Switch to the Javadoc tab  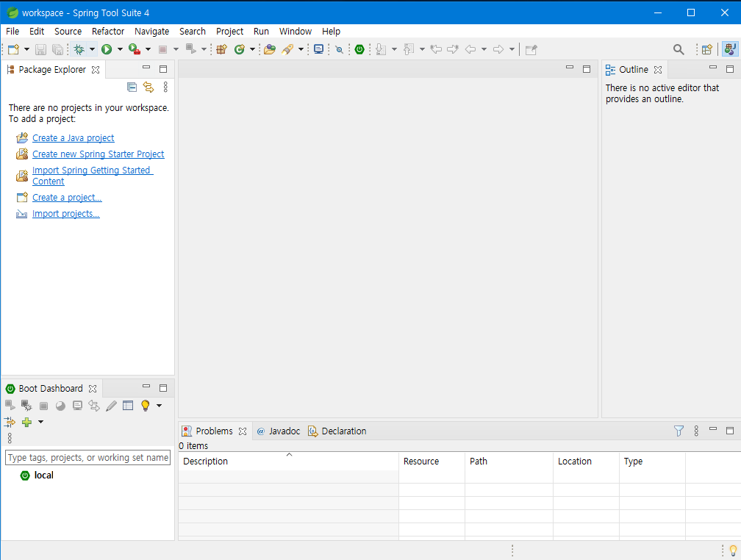coord(279,431)
